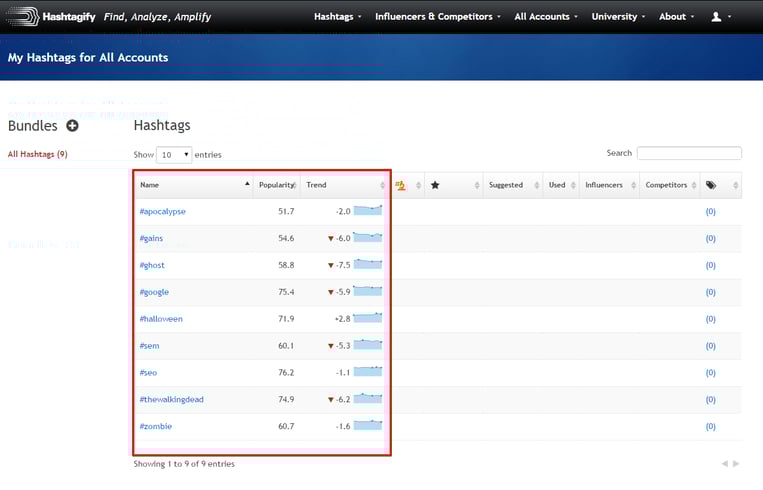Viewport: 763px width, 490px height.
Task: Open the #google hashtag link
Action: [x=154, y=292]
